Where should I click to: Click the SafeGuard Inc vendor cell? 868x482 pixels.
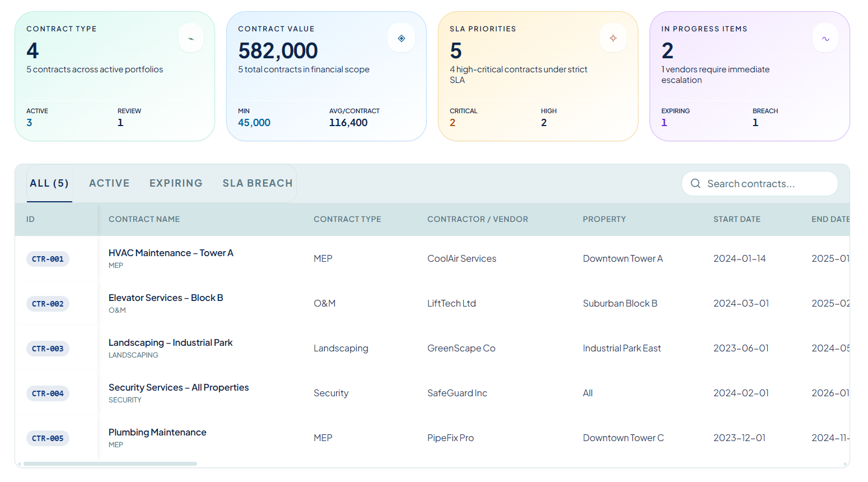(x=457, y=393)
